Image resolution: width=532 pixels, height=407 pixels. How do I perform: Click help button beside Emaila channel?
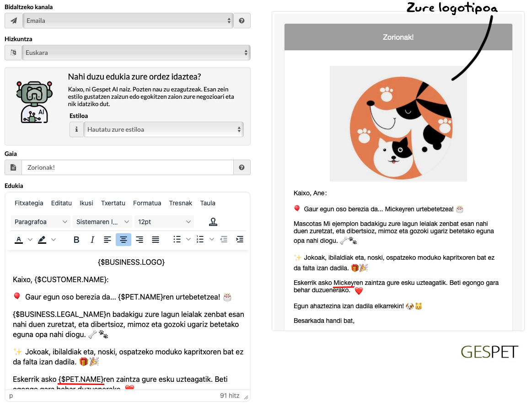pyautogui.click(x=242, y=21)
